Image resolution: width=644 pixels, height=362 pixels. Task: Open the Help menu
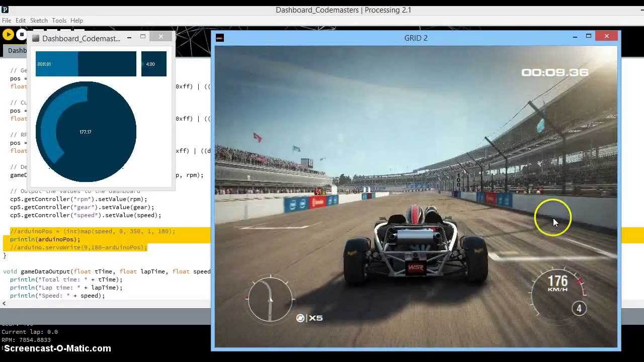pyautogui.click(x=76, y=20)
